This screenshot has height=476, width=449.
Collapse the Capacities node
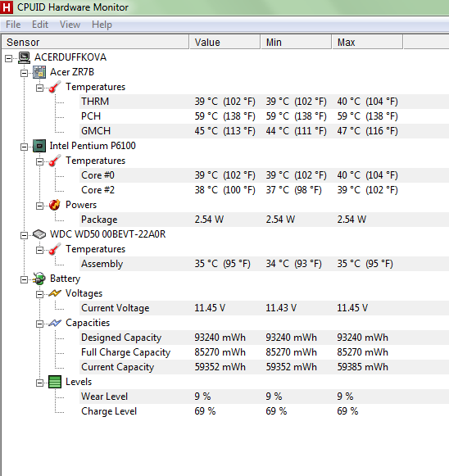(x=40, y=324)
